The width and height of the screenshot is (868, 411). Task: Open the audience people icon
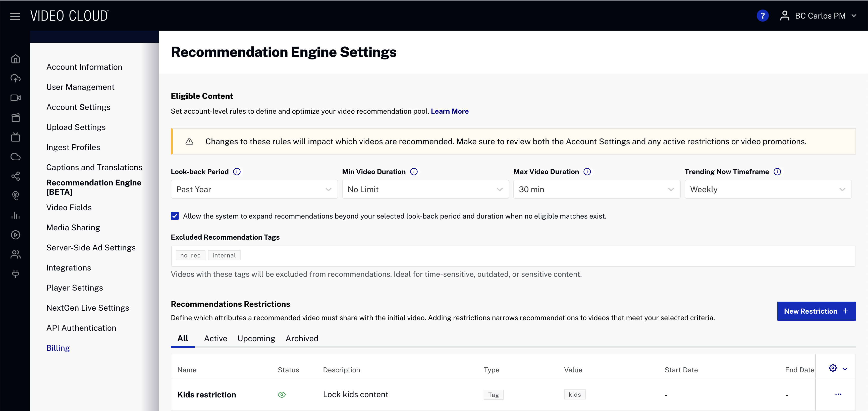16,254
